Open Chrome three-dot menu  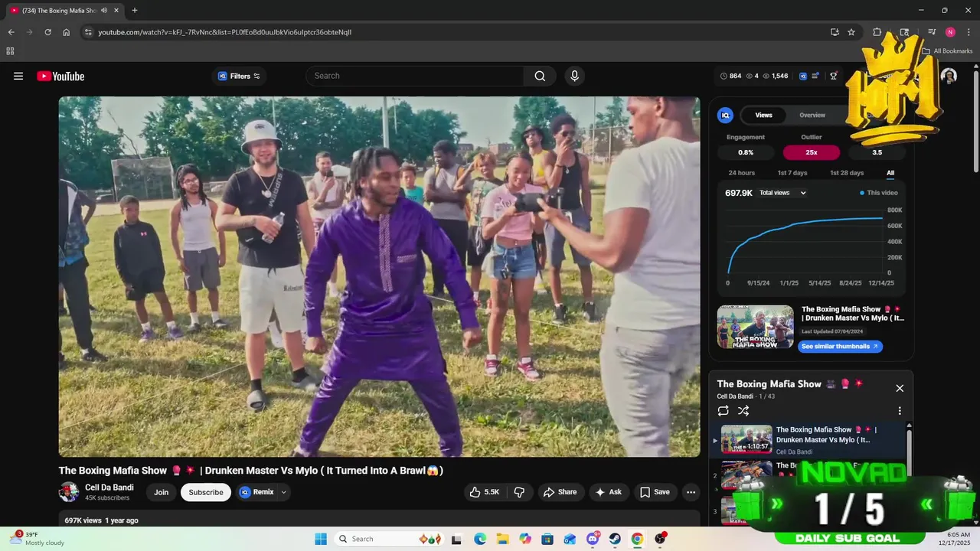pyautogui.click(x=969, y=32)
